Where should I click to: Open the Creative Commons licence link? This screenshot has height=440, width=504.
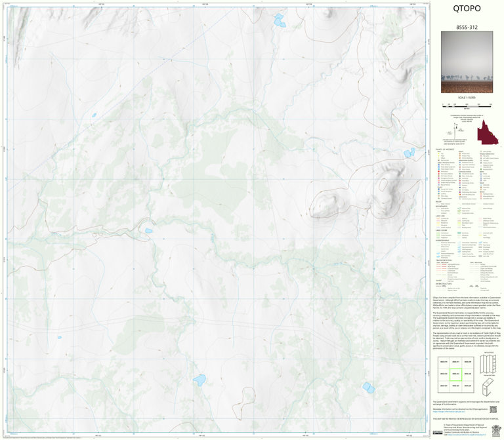click(x=465, y=435)
